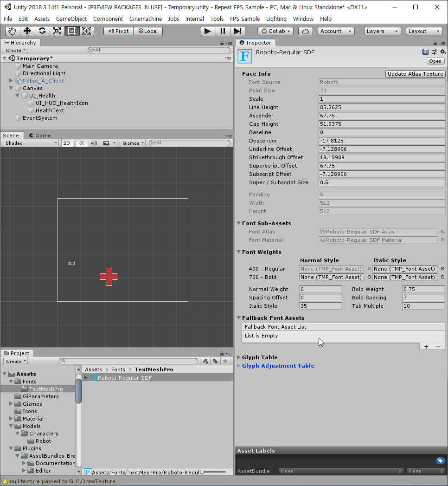This screenshot has height=486, width=448.
Task: Remove fallback font asset with minus
Action: click(x=438, y=347)
